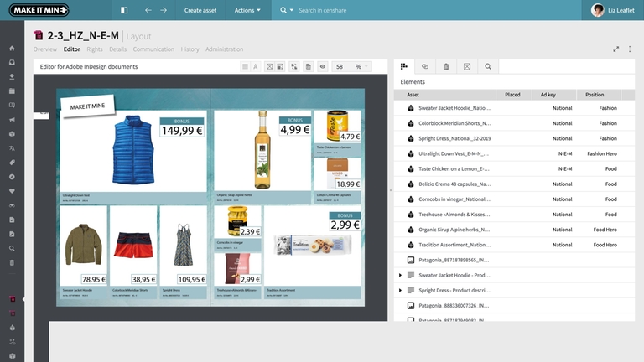Click the text A tool in editor toolbar
The image size is (644, 362).
256,66
